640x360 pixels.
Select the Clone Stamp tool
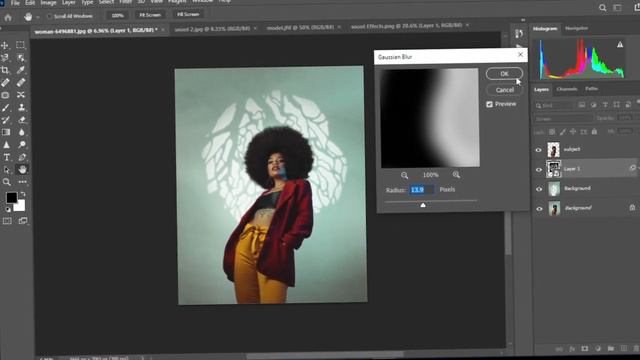pos(21,107)
